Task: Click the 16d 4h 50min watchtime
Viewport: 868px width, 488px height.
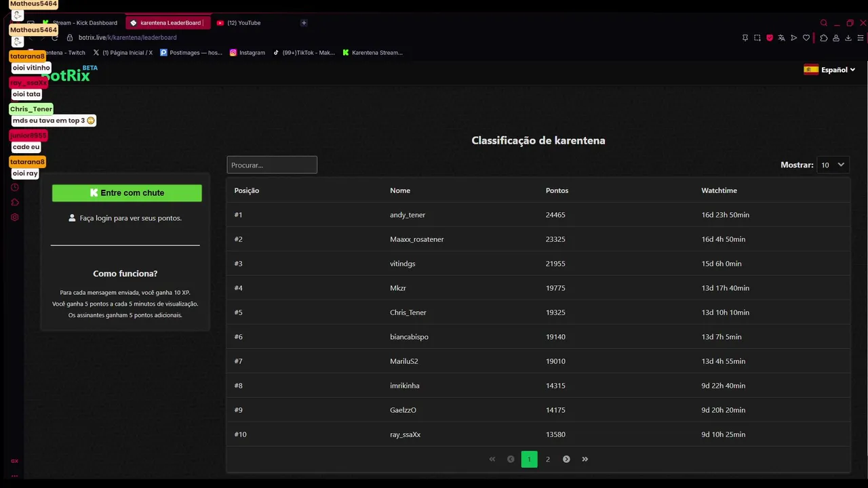Action: point(723,239)
